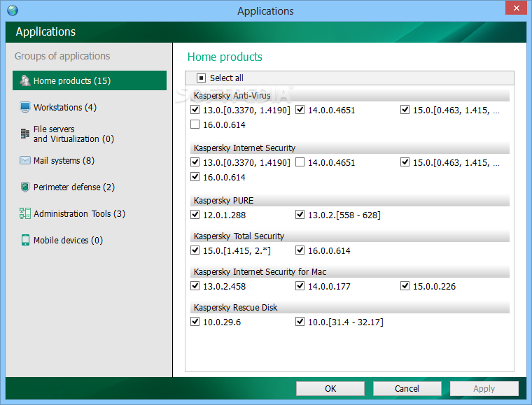Uncheck Mac 13.0.2.458 checkbox
The image size is (532, 405).
click(195, 285)
